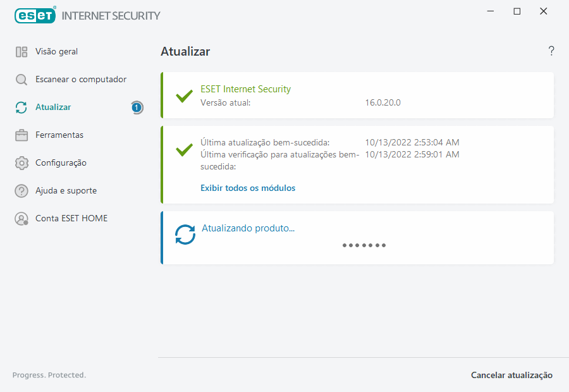
Task: Click the Conta ESET HOME user icon
Action: (x=21, y=219)
